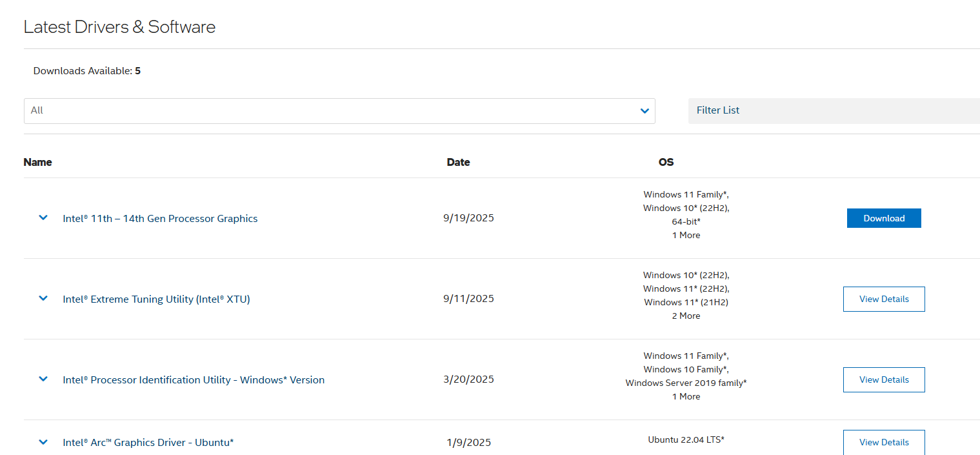Click the Latest Drivers & Software heading
This screenshot has width=980, height=455.
click(x=119, y=27)
